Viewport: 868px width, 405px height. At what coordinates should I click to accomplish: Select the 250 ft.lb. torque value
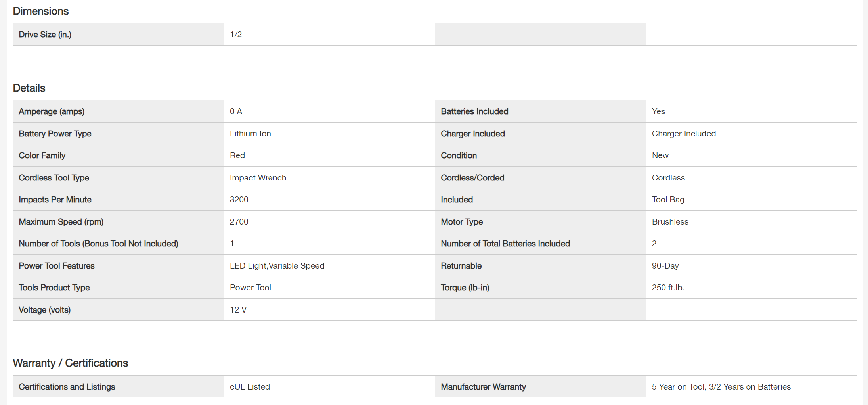tap(668, 288)
